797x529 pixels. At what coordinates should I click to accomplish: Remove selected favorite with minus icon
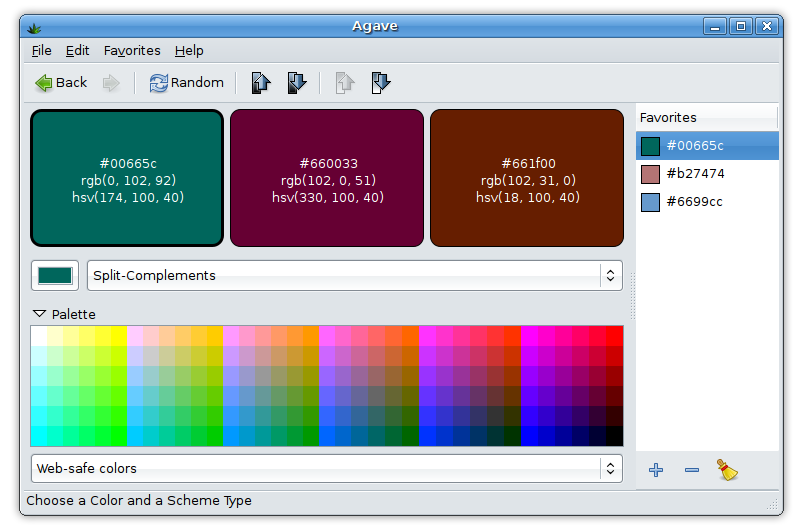point(692,470)
